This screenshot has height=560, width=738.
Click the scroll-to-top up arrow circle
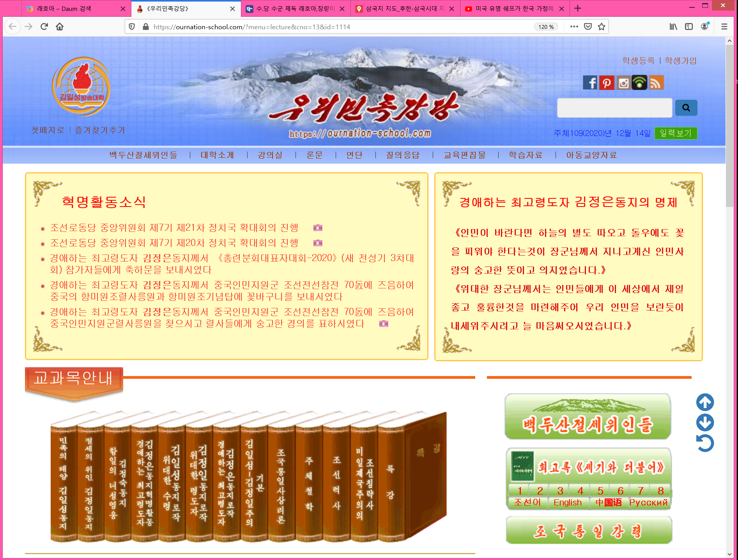pyautogui.click(x=705, y=402)
